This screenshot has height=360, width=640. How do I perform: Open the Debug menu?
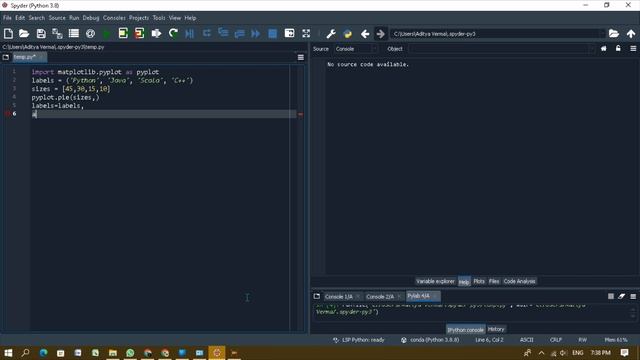91,18
